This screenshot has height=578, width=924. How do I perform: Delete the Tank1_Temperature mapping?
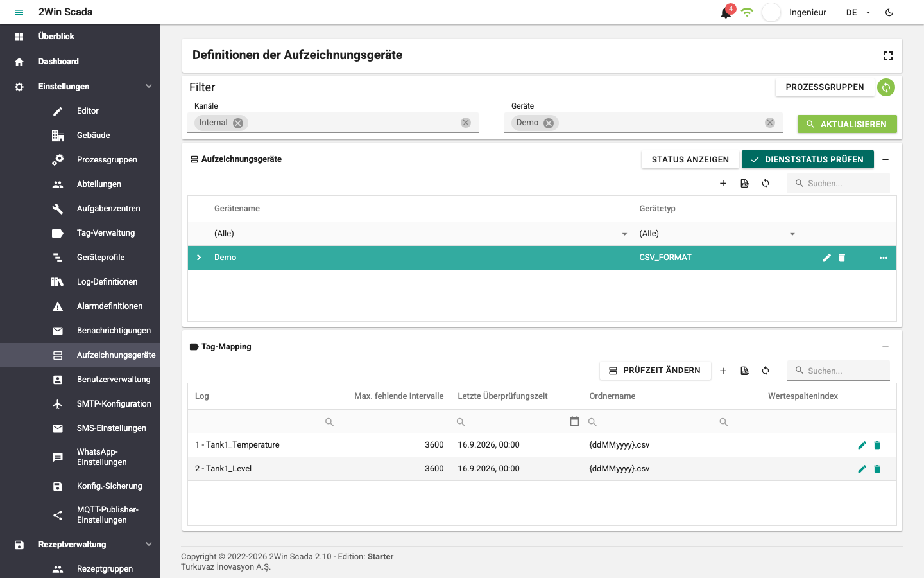(x=877, y=445)
